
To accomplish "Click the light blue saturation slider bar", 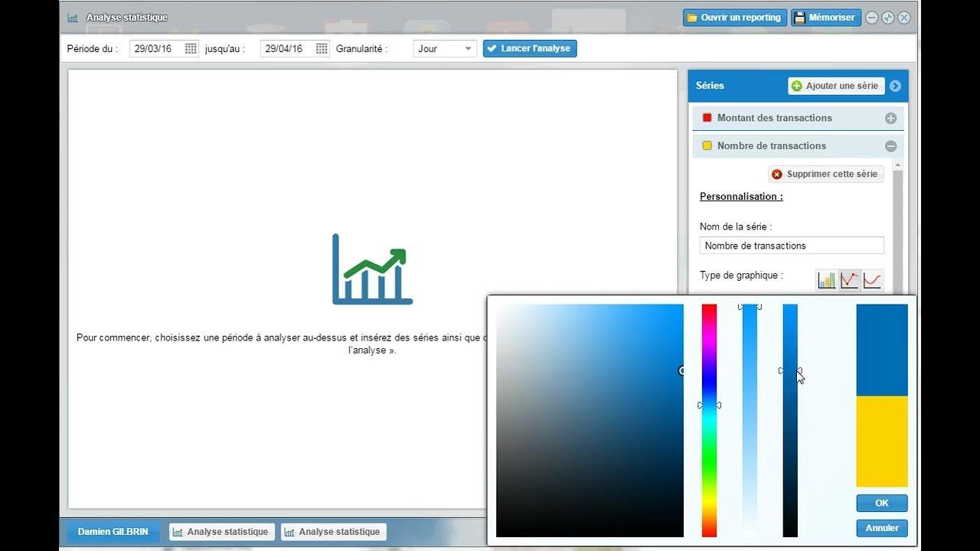I will (750, 420).
